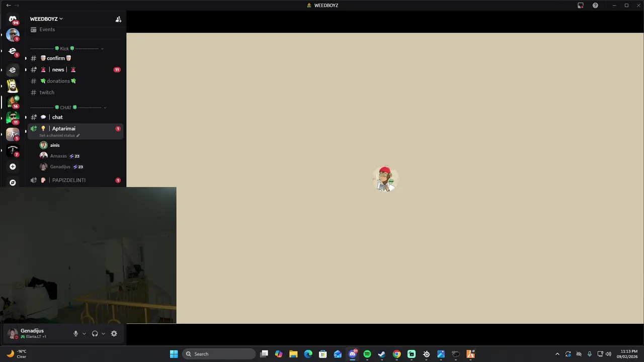Open the CS server icon in sidebar
The image size is (644, 362).
coord(13,134)
